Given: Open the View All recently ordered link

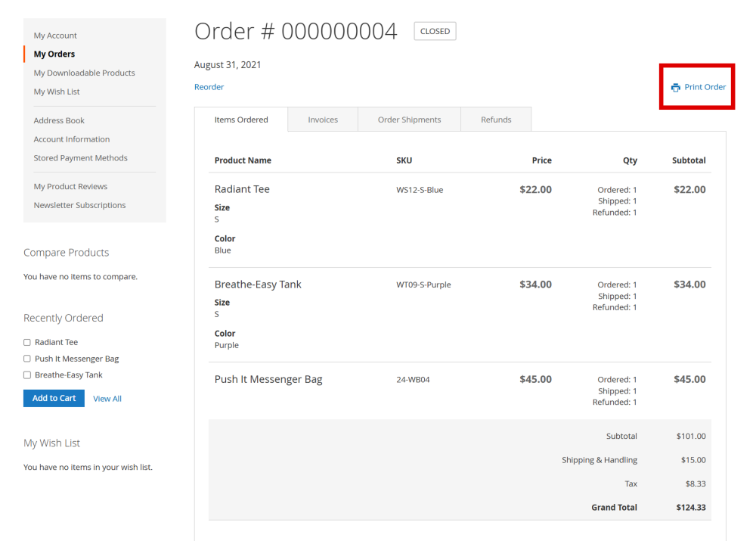Looking at the screenshot, I should point(107,399).
